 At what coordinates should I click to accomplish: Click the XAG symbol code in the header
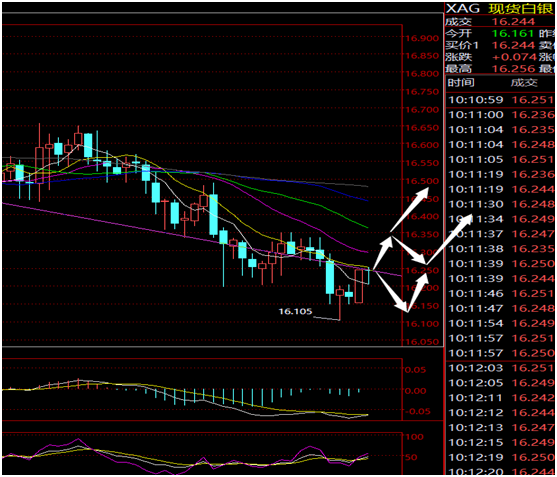463,8
